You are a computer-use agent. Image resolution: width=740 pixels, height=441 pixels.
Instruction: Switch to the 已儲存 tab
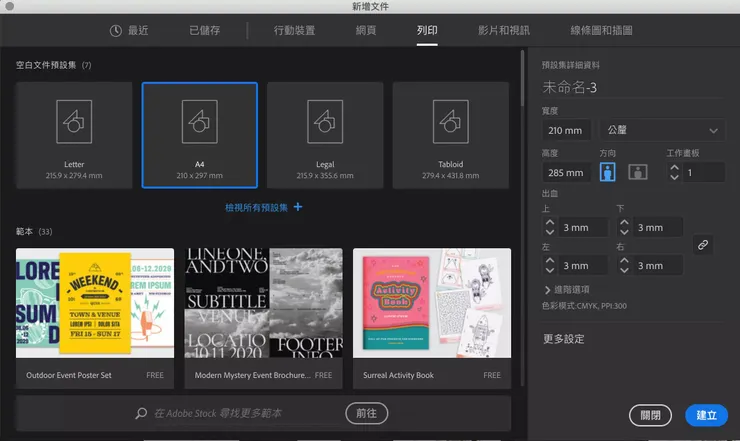[x=204, y=31]
